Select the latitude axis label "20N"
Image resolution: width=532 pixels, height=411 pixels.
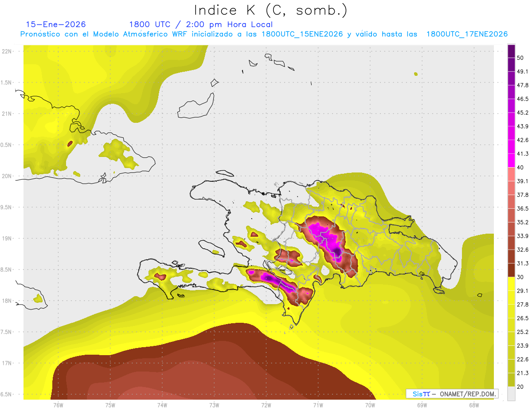[x=7, y=176]
